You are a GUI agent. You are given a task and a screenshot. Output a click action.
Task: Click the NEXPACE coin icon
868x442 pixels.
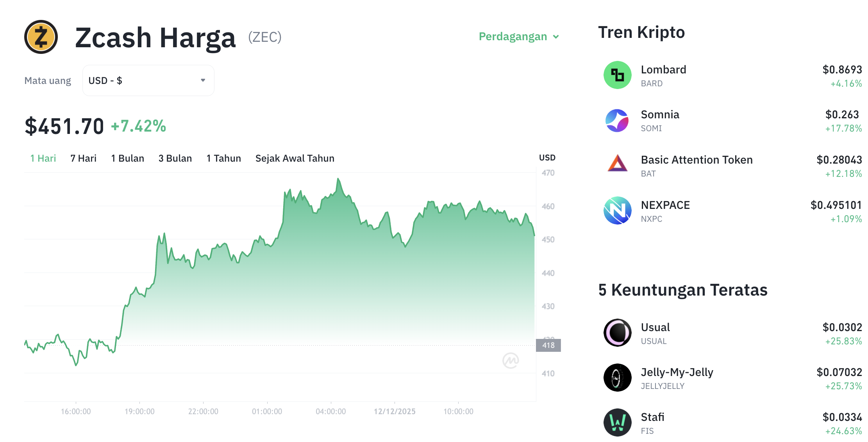pos(617,211)
